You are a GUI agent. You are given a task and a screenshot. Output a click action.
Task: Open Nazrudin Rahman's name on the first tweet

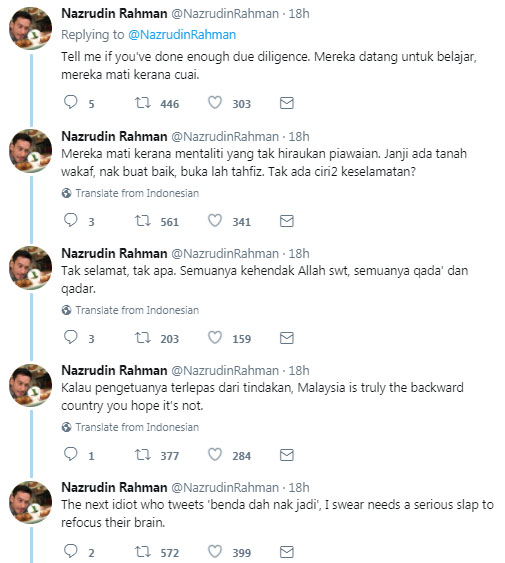click(114, 14)
